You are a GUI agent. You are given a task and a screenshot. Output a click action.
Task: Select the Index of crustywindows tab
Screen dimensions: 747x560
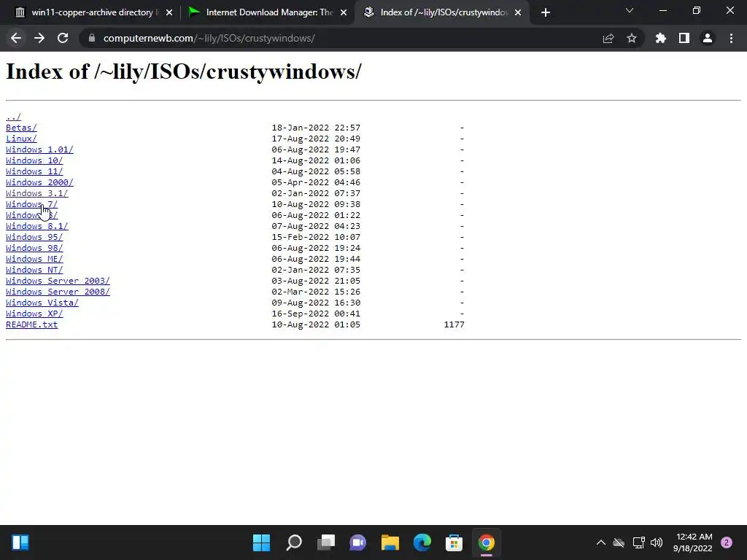443,12
